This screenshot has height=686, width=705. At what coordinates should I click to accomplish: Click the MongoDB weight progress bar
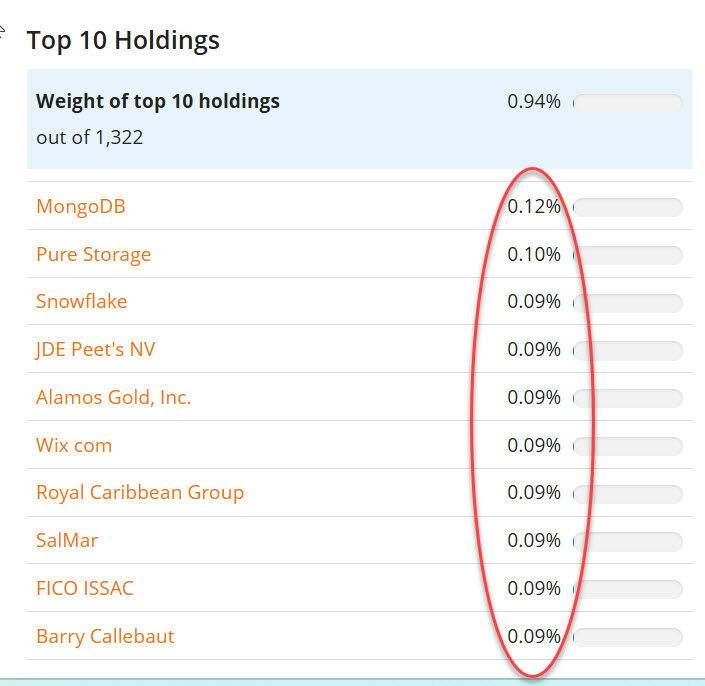(627, 207)
